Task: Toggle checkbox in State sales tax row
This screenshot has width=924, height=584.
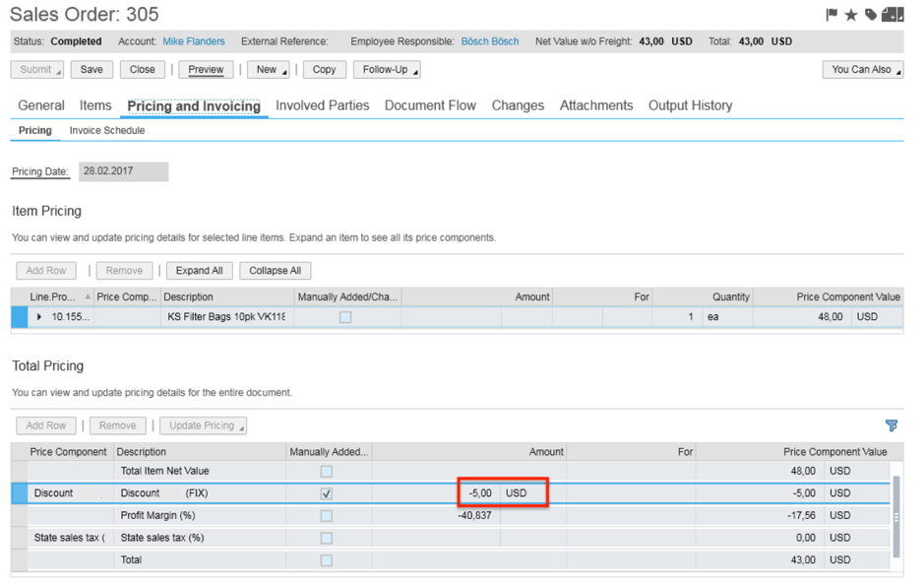Action: (326, 538)
